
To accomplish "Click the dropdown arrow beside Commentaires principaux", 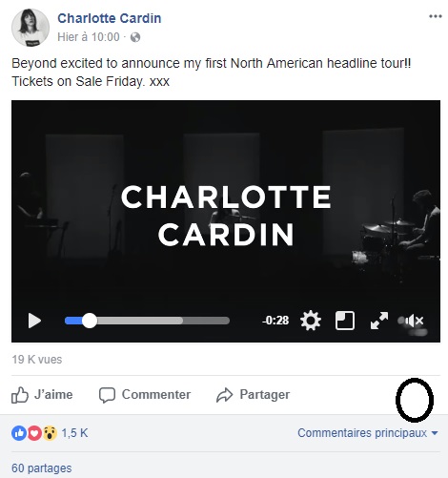I will tap(435, 433).
